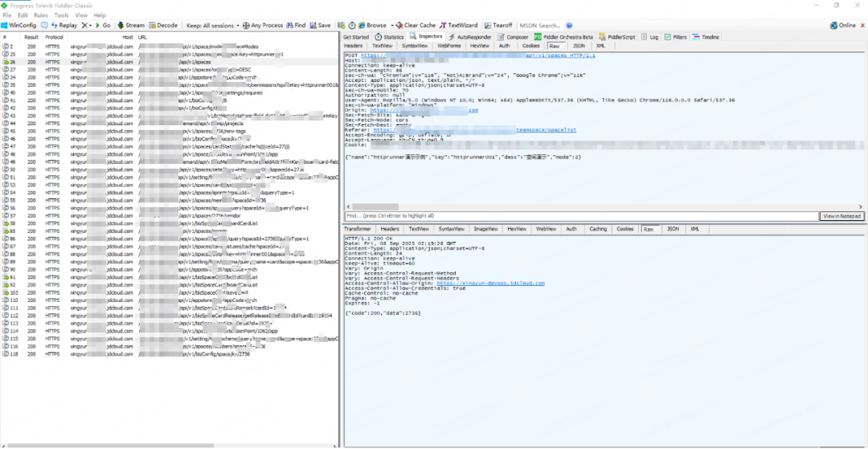
Task: Click the teamspace/spacelist Referer link
Action: tap(546, 130)
